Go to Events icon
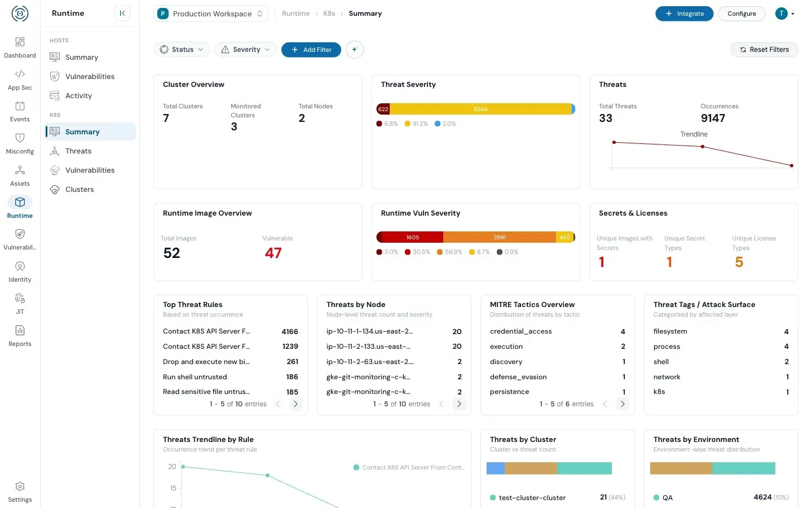This screenshot has width=812, height=508. pos(20,106)
